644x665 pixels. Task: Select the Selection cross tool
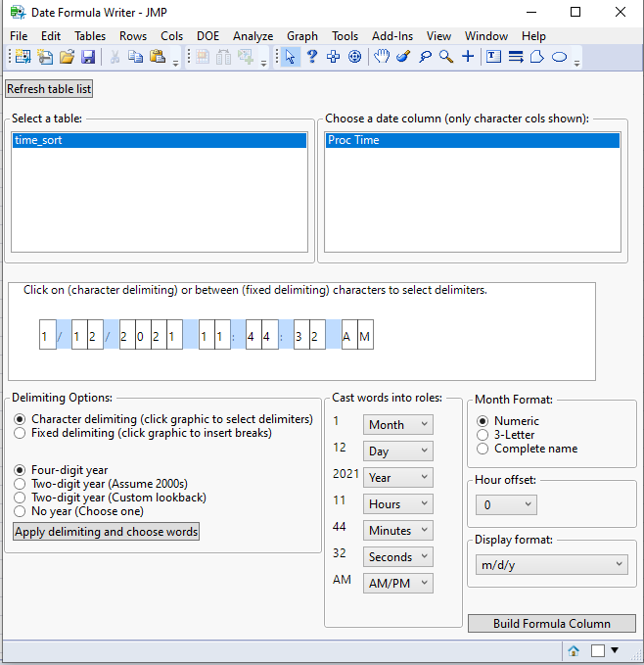point(334,57)
